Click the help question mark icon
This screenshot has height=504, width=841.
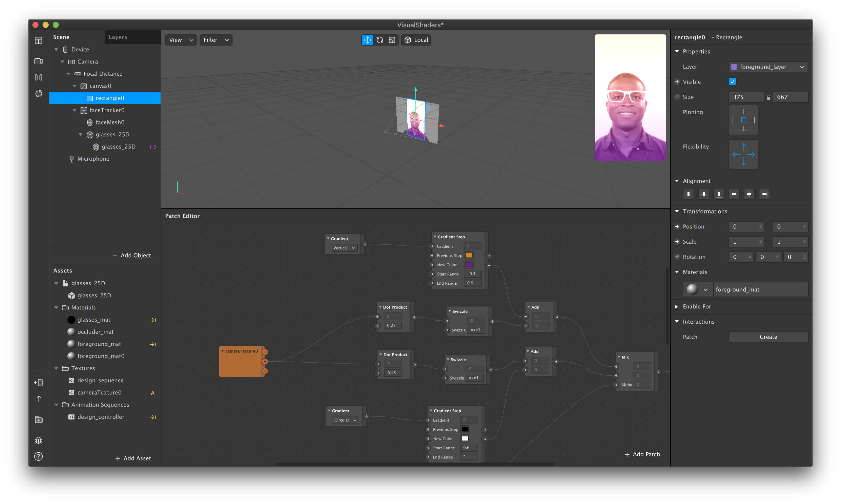[39, 456]
